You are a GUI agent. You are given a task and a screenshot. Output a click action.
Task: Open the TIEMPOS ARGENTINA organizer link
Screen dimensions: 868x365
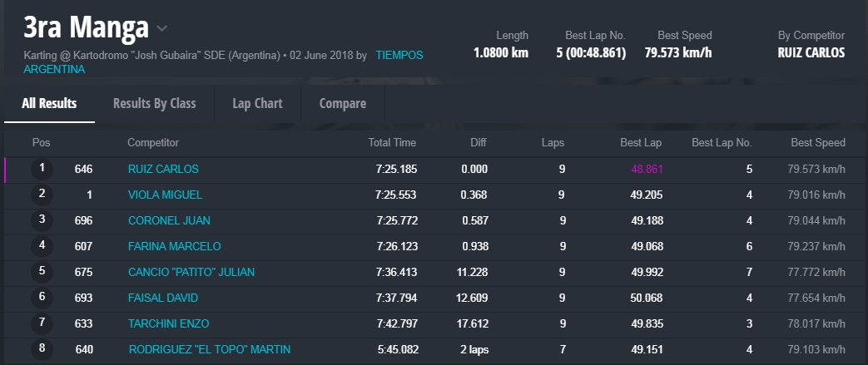(x=399, y=56)
